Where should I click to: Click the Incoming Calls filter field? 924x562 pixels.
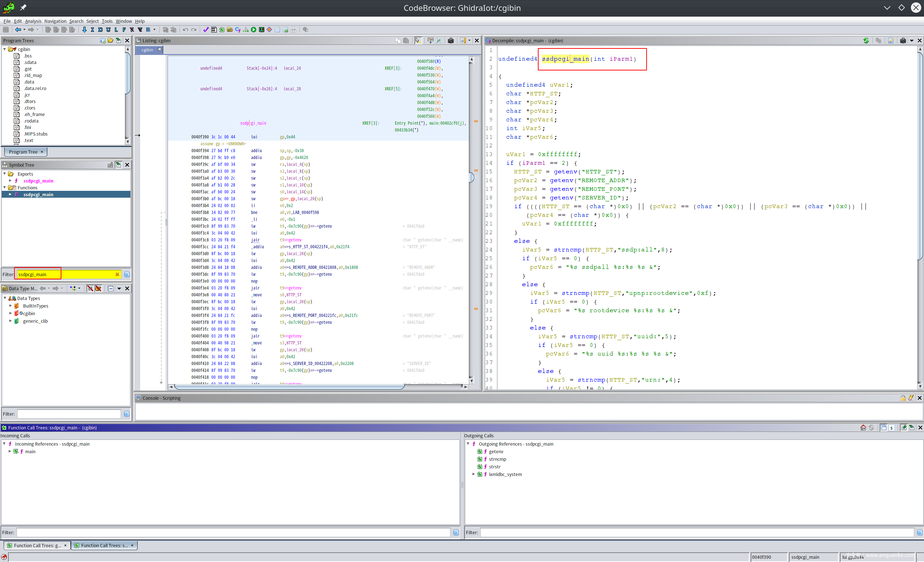tap(233, 533)
